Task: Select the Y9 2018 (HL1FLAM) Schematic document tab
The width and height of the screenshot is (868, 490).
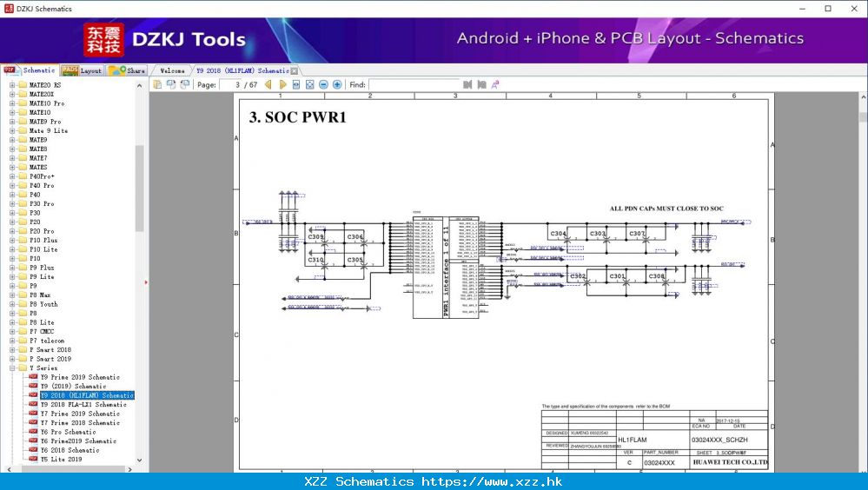Action: [242, 70]
